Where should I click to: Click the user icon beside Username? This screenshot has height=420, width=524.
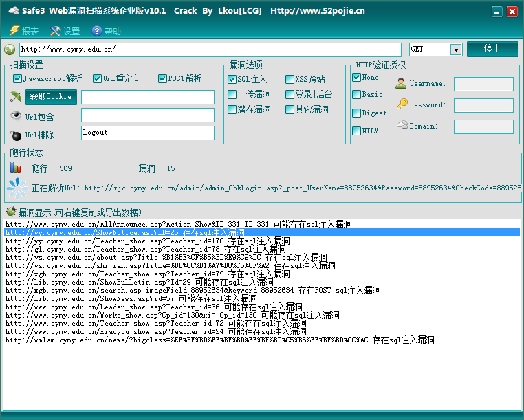click(x=400, y=83)
